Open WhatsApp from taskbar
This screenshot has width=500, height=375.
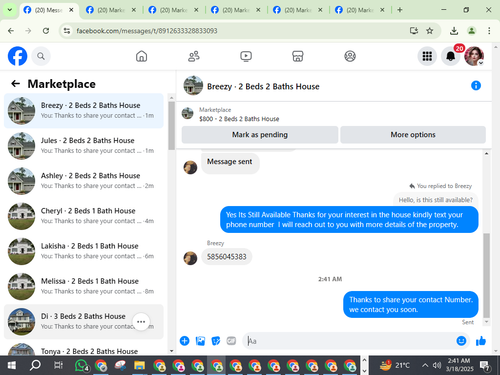click(82, 366)
